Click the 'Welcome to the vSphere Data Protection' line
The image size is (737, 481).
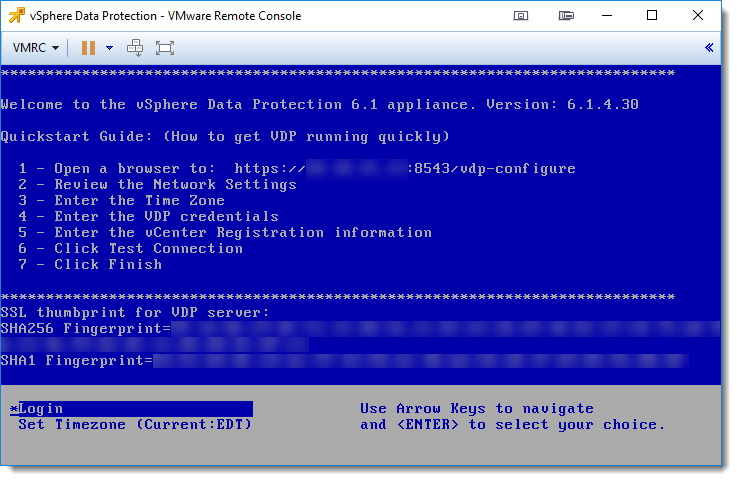[320, 104]
